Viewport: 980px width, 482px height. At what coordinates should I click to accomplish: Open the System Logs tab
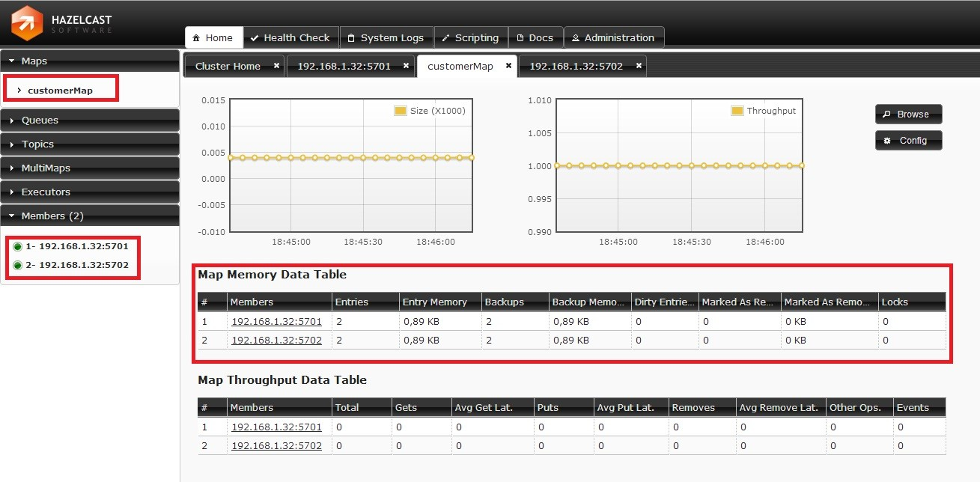(x=386, y=37)
